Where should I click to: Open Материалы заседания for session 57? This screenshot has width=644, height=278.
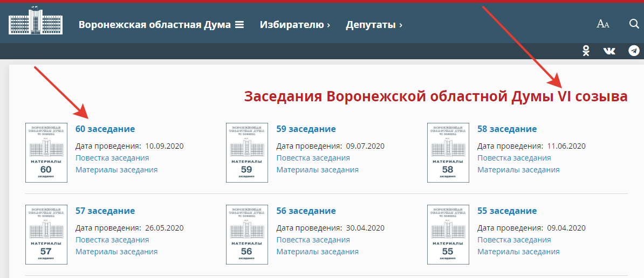click(117, 252)
